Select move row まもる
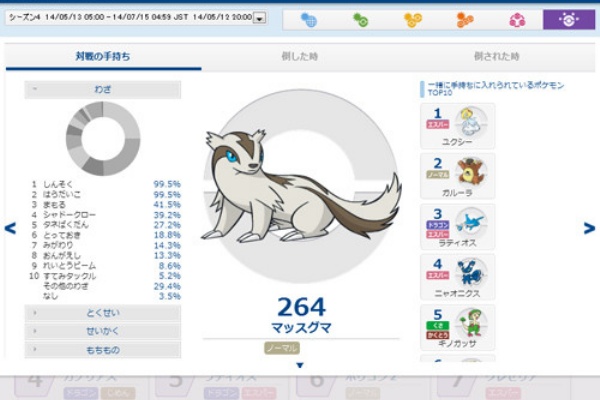 click(105, 205)
